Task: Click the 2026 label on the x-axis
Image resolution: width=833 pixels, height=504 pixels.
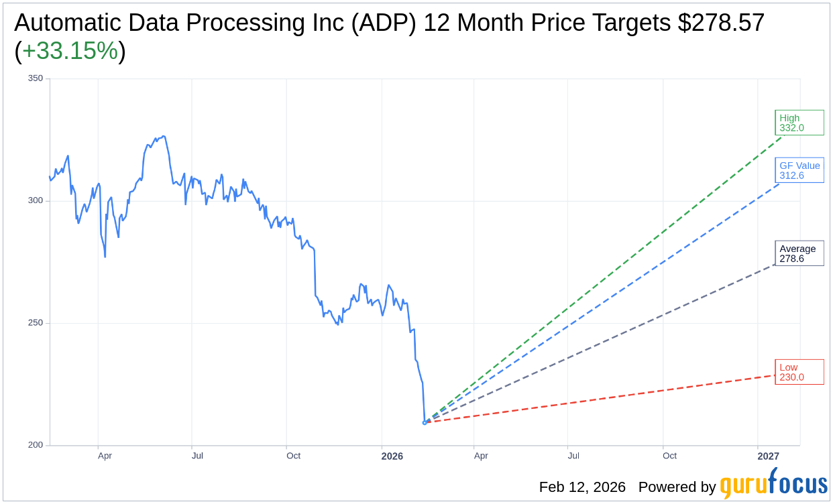Action: pyautogui.click(x=392, y=456)
